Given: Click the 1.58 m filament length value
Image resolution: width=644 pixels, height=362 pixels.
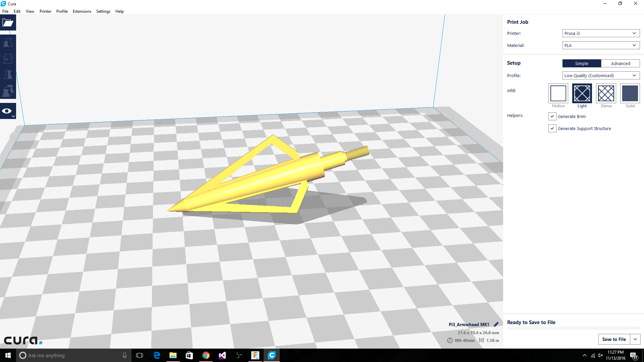Looking at the screenshot, I should pyautogui.click(x=493, y=341).
